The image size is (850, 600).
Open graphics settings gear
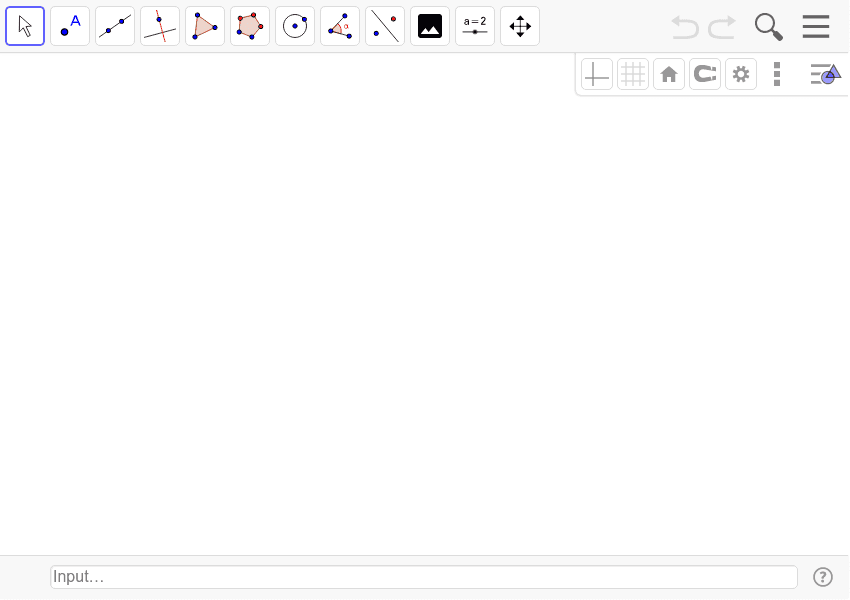(741, 74)
